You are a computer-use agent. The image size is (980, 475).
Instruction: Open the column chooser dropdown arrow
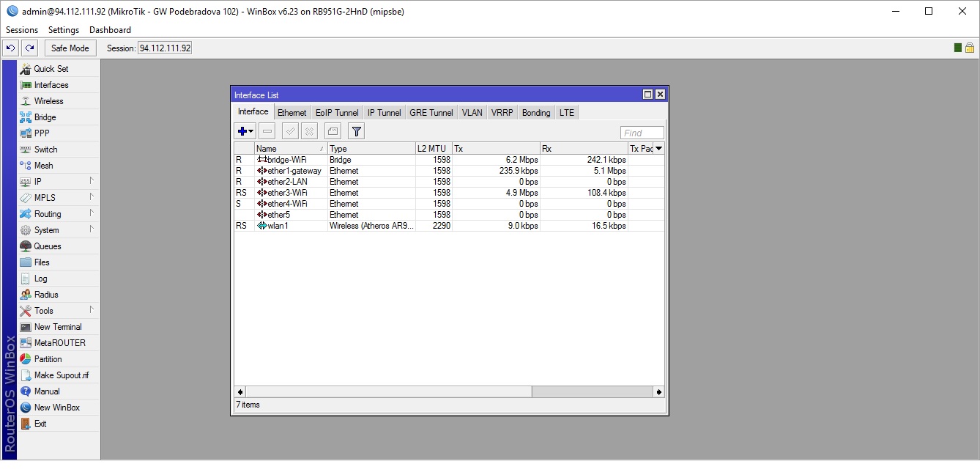coord(658,149)
